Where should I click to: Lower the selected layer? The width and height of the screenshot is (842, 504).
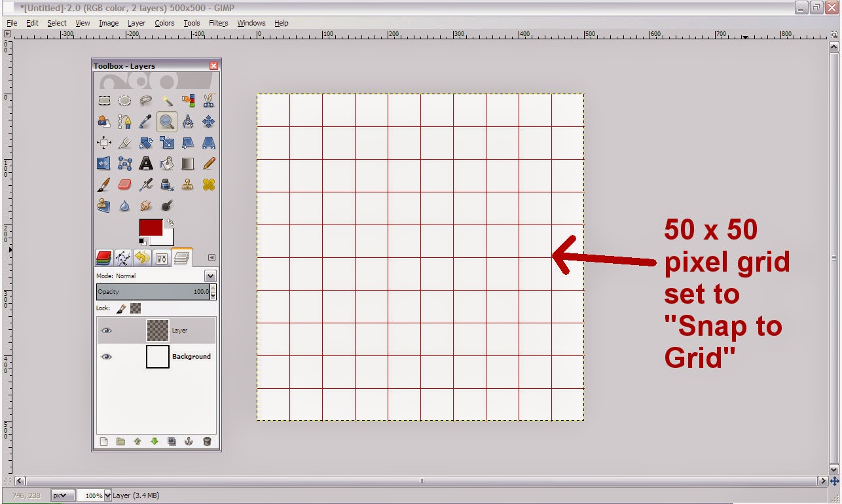coord(155,442)
